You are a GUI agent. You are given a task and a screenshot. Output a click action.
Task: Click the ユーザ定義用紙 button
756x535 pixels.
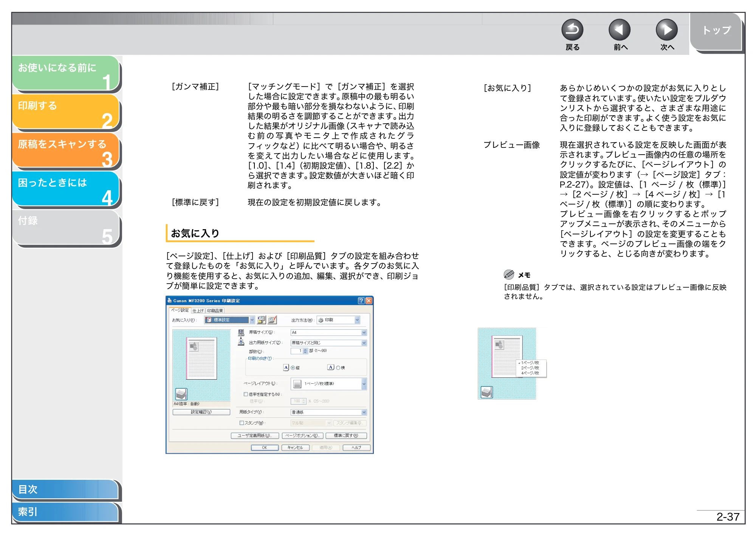coord(255,436)
